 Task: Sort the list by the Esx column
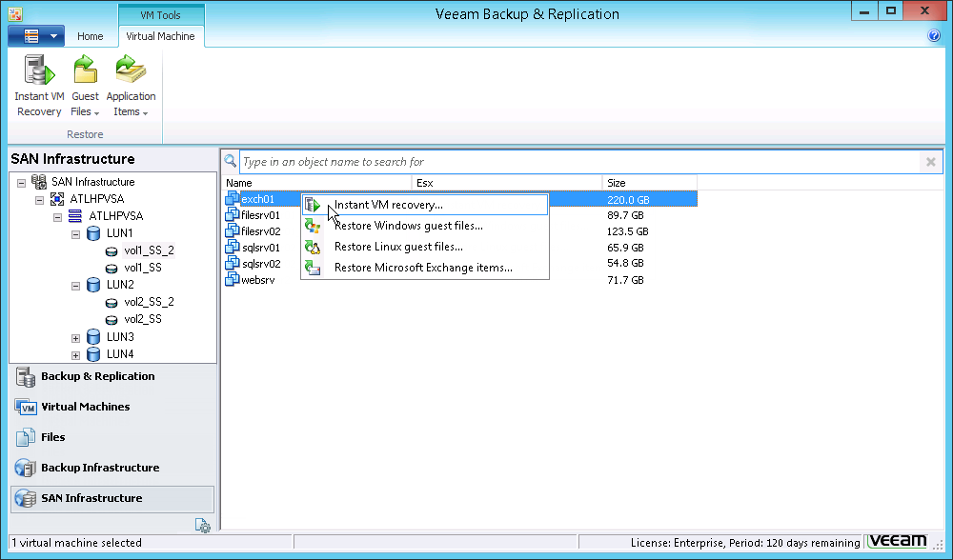[x=507, y=183]
